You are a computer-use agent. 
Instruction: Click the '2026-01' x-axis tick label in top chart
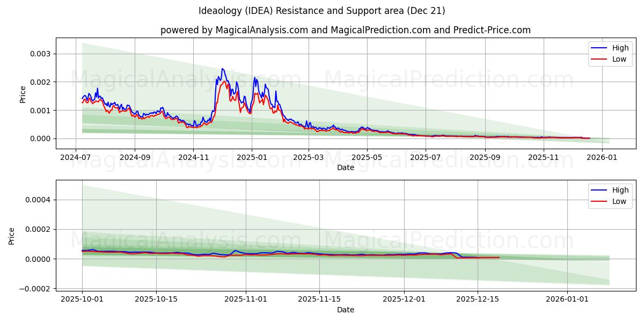pyautogui.click(x=602, y=157)
